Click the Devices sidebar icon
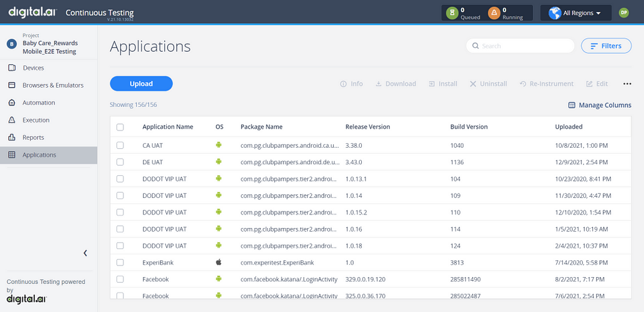Screen dimensions: 644x312 (x=12, y=68)
